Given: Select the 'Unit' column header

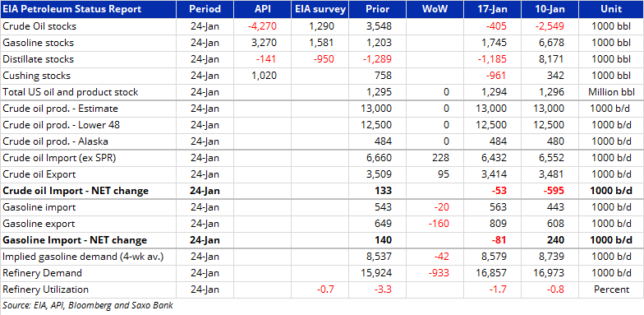Looking at the screenshot, I should click(611, 9).
